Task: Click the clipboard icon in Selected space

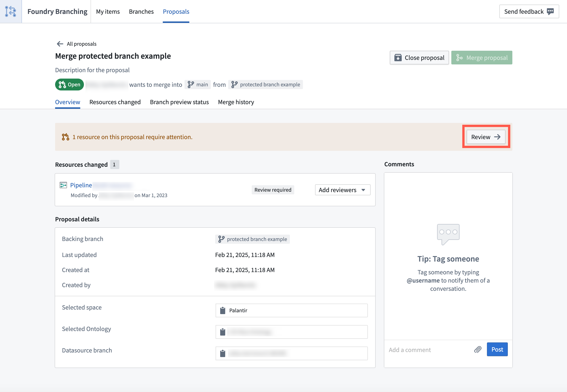Action: (223, 310)
